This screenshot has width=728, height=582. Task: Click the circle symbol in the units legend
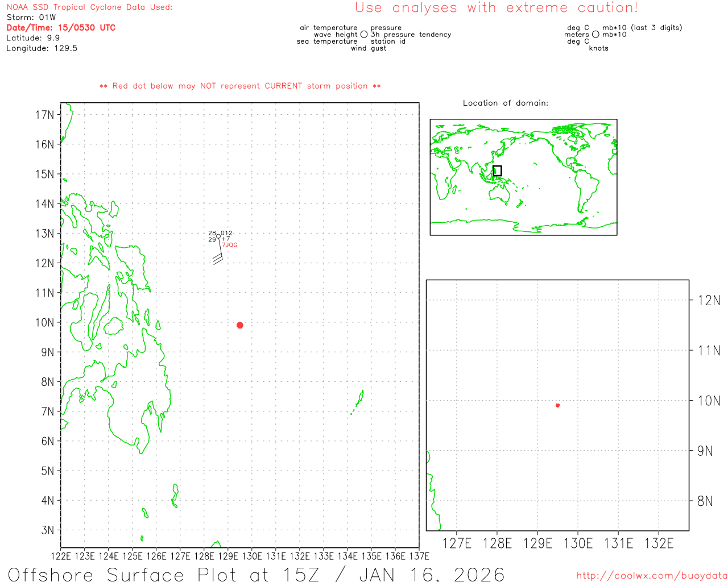595,35
